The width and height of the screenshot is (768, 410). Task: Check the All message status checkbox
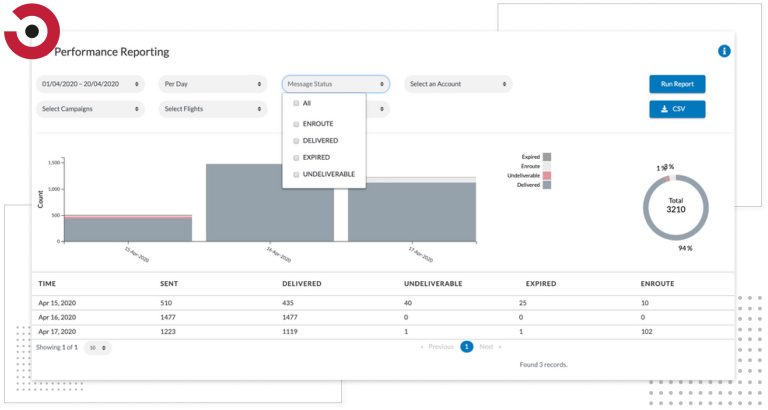pyautogui.click(x=296, y=103)
